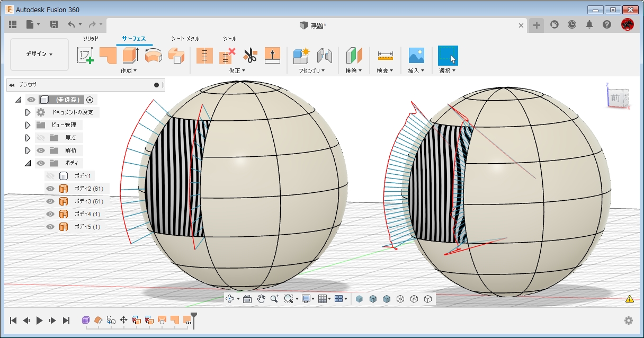Open the Measure ruler tool
The width and height of the screenshot is (644, 338).
(385, 56)
